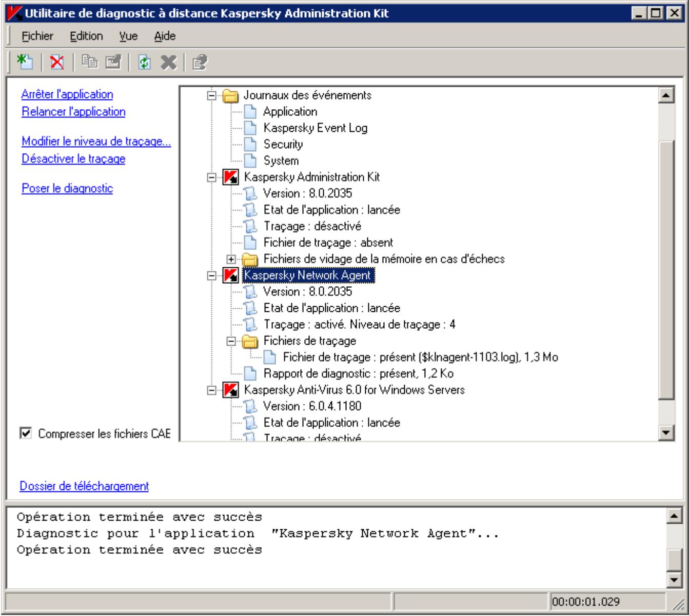Select Traçage : activé. Niveau de traçage : 4
689x616 pixels.
point(360,325)
